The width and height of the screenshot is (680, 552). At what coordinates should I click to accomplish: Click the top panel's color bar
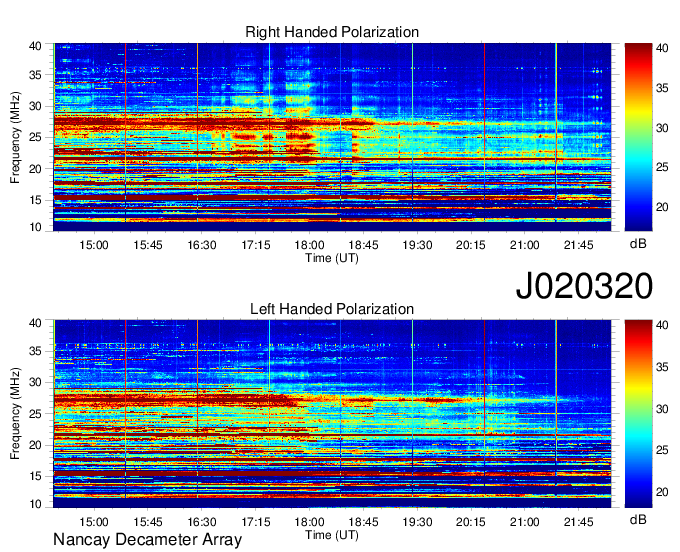click(x=638, y=137)
